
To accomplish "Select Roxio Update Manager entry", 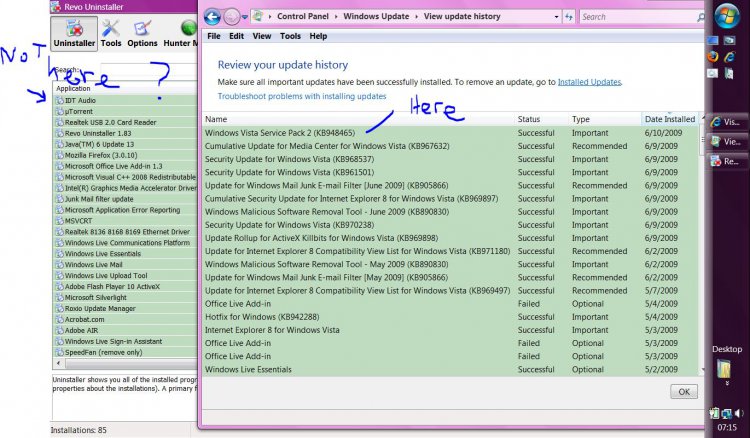I will (125, 308).
